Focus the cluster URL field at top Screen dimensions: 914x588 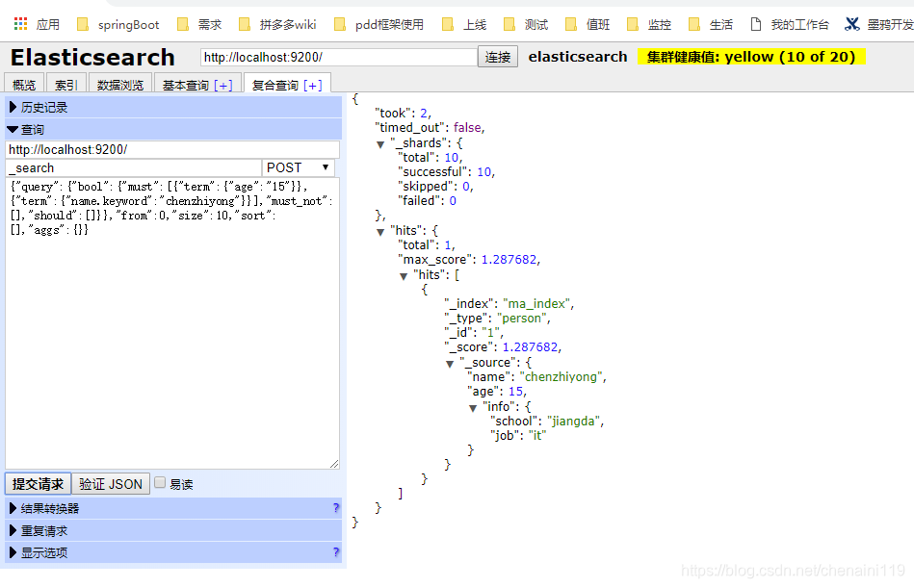(x=338, y=57)
